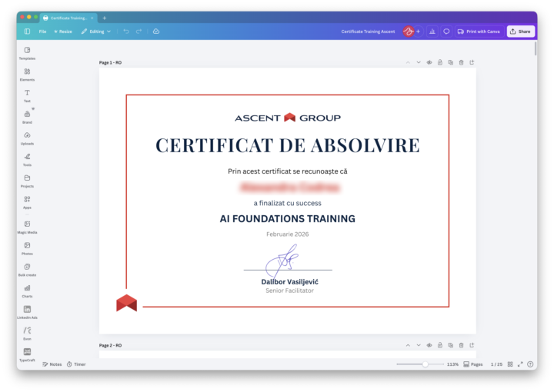Click the Page 2 - RO title
Image resolution: width=554 pixels, height=392 pixels.
110,345
